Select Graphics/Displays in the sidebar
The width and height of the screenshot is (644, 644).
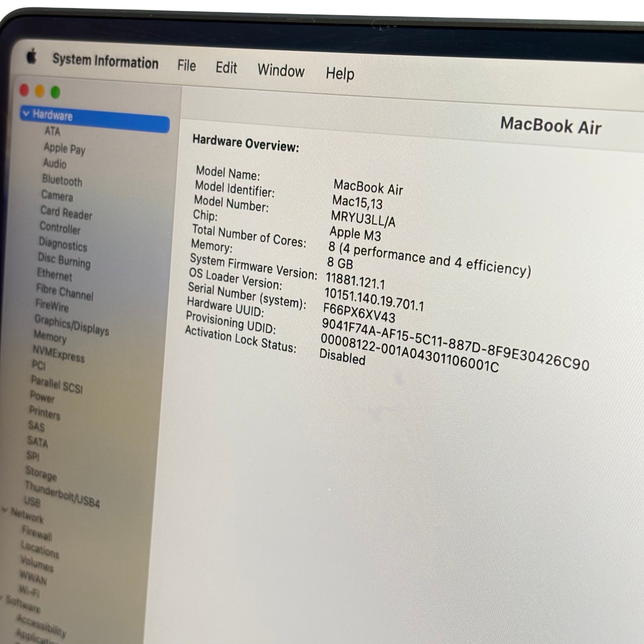72,325
